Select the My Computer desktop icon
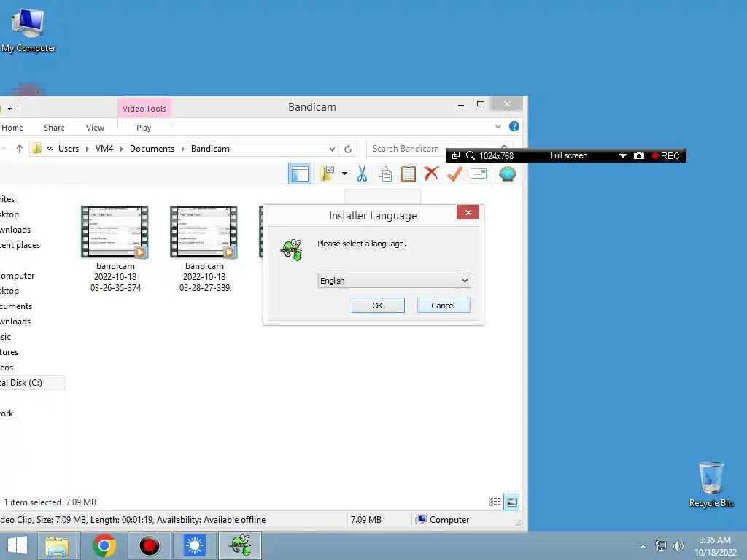Viewport: 747px width, 560px height. [x=28, y=31]
